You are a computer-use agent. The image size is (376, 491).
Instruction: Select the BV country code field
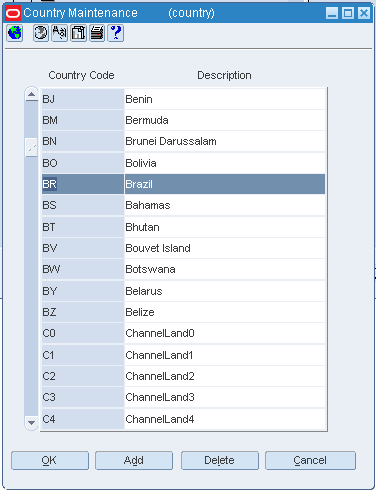pyautogui.click(x=83, y=248)
